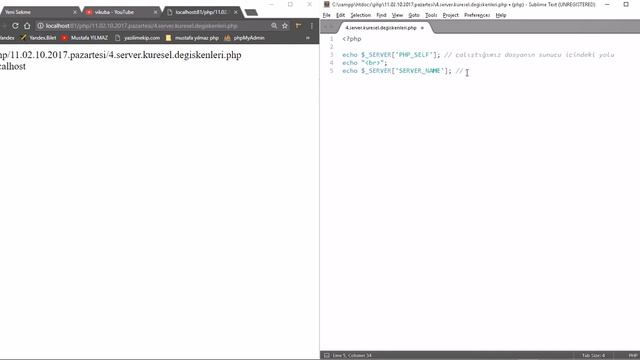Open mustafa yilmaz php bookmark folder

click(x=192, y=38)
